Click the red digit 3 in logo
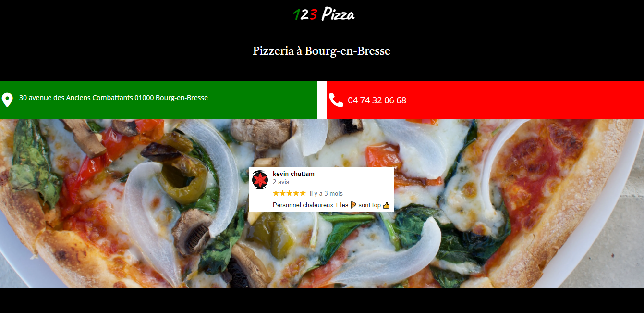The height and width of the screenshot is (313, 644). 313,15
